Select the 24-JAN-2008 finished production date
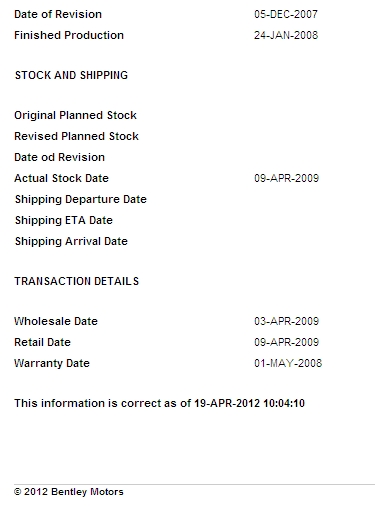The image size is (375, 522). pos(286,35)
